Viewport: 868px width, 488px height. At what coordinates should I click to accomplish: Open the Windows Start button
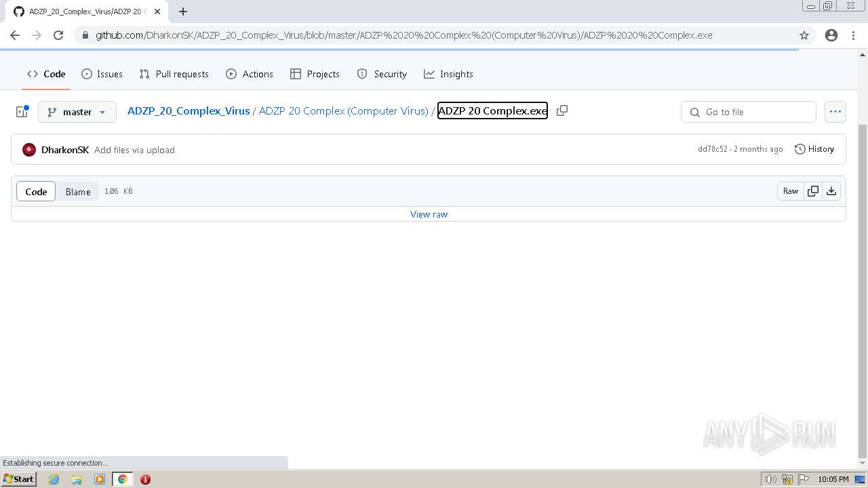click(18, 479)
